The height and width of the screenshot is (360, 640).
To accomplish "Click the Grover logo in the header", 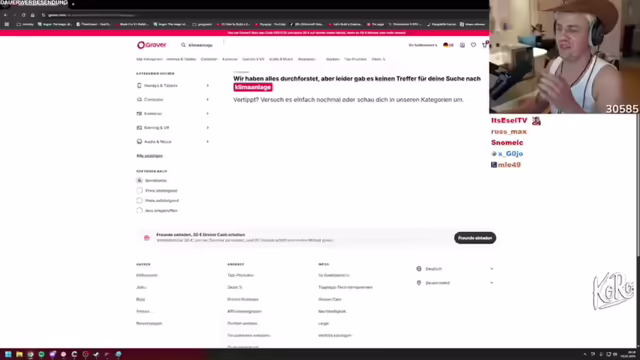I will click(151, 45).
